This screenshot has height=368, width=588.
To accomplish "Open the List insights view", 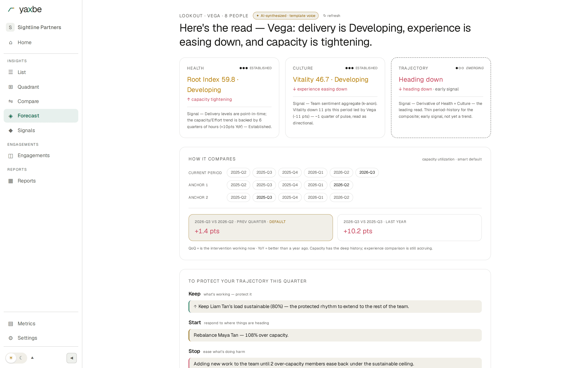I will point(41,72).
